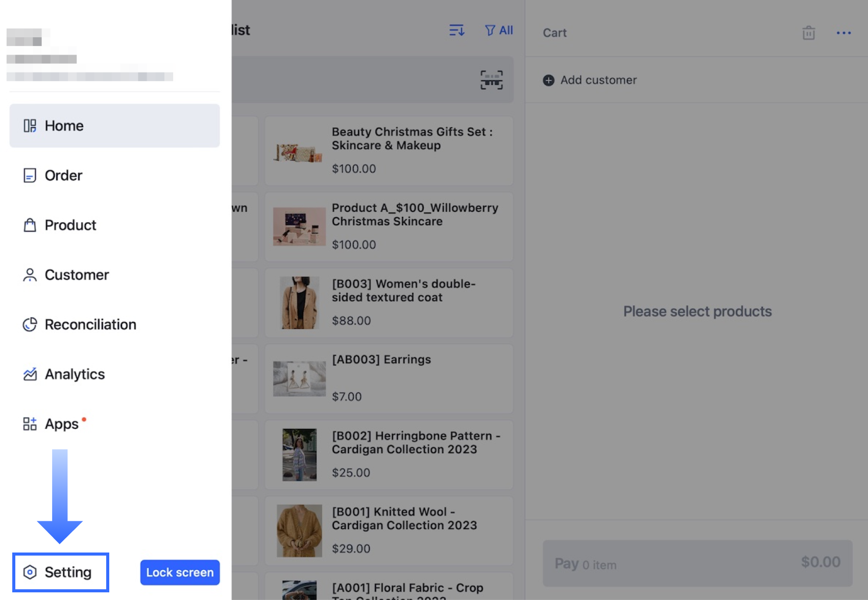Open Apps in the side menu
Screen dimensions: 868x600
pos(114,424)
